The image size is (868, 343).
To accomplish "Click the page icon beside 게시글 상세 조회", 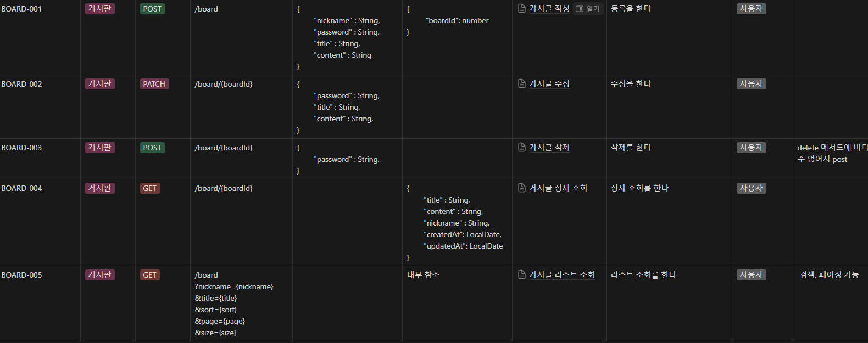I will tap(522, 188).
